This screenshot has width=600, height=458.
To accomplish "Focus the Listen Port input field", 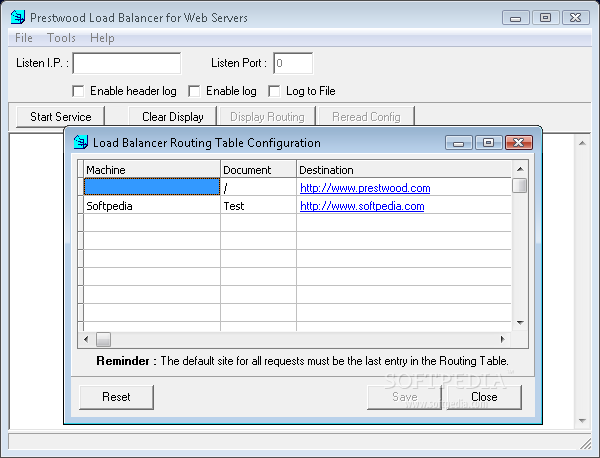I will 293,63.
